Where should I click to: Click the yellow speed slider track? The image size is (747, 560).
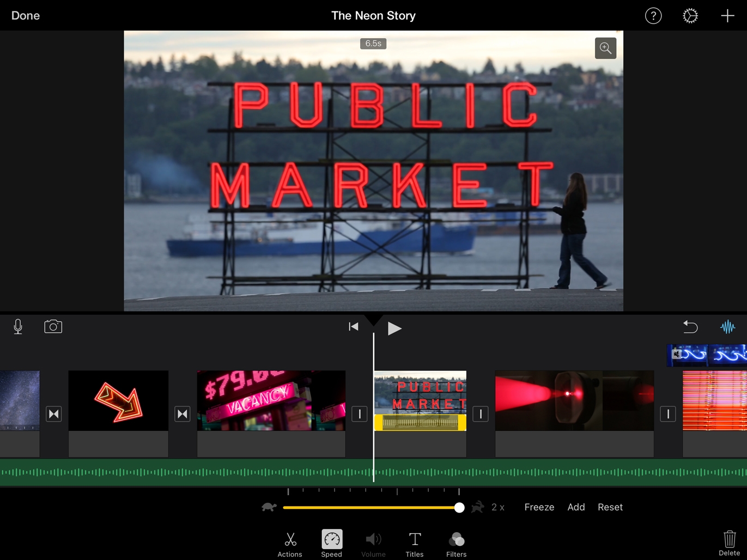point(371,508)
